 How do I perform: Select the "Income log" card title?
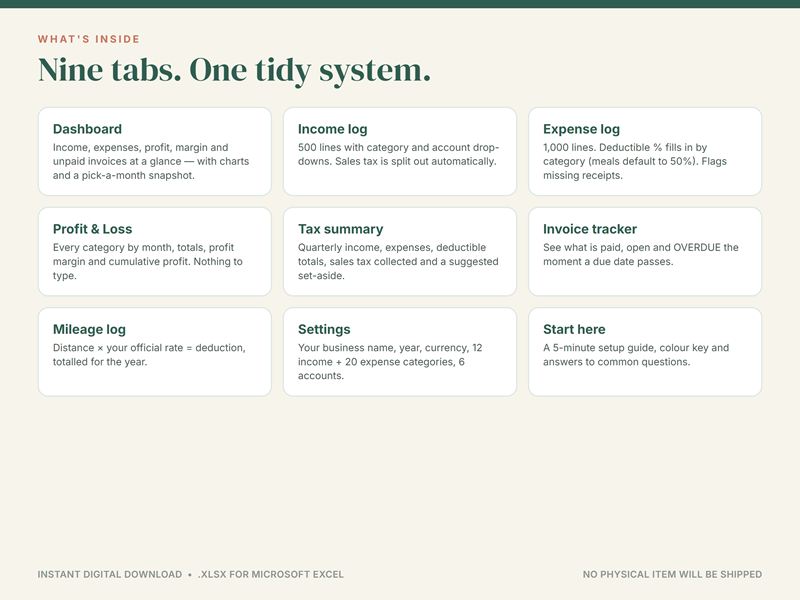[x=333, y=129]
